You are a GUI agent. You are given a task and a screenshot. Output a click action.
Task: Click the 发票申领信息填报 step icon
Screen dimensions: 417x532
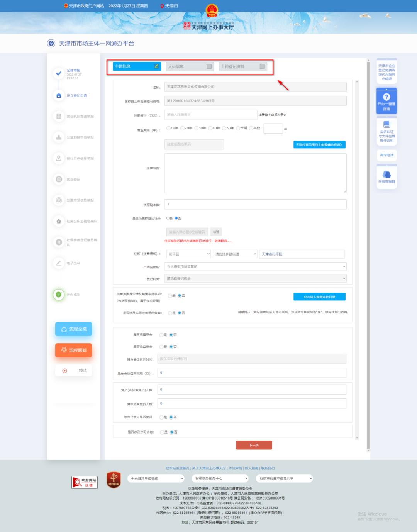pyautogui.click(x=59, y=200)
